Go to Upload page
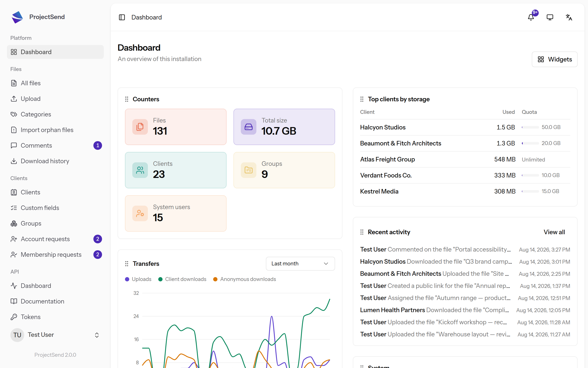The width and height of the screenshot is (588, 368). 55,99
